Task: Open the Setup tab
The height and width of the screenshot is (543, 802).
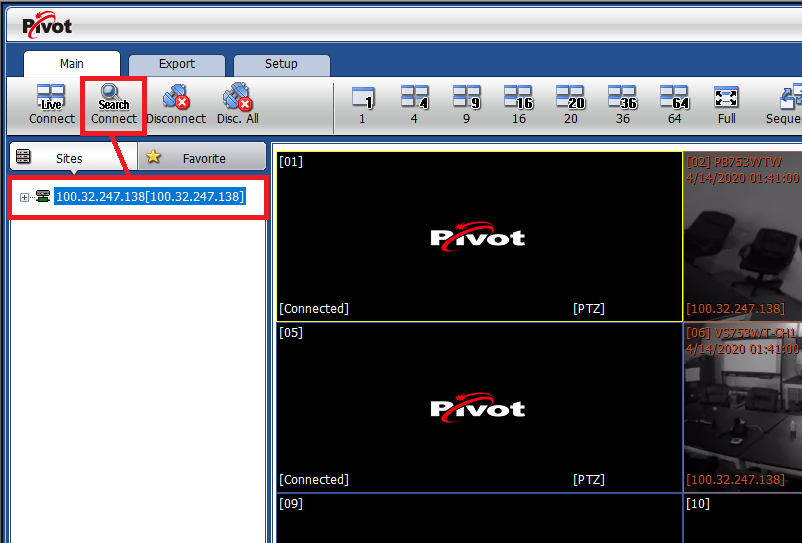Action: click(x=281, y=64)
